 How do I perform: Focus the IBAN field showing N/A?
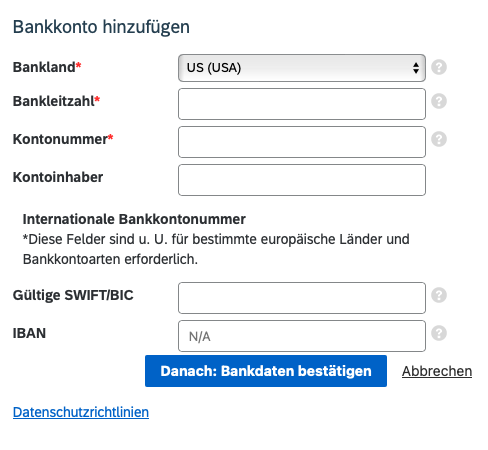[x=302, y=336]
